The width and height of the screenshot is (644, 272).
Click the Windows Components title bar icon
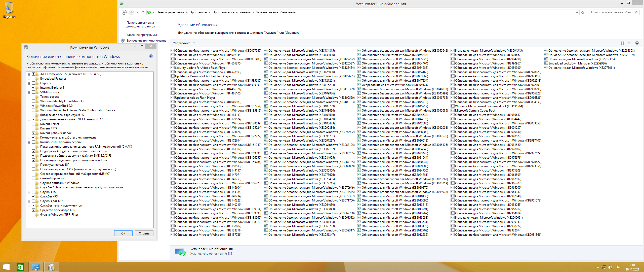26,47
